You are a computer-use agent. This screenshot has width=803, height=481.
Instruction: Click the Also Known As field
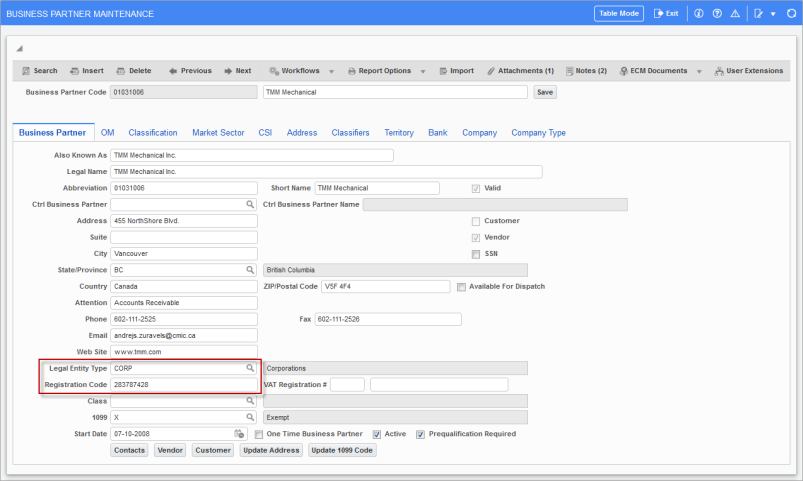252,155
